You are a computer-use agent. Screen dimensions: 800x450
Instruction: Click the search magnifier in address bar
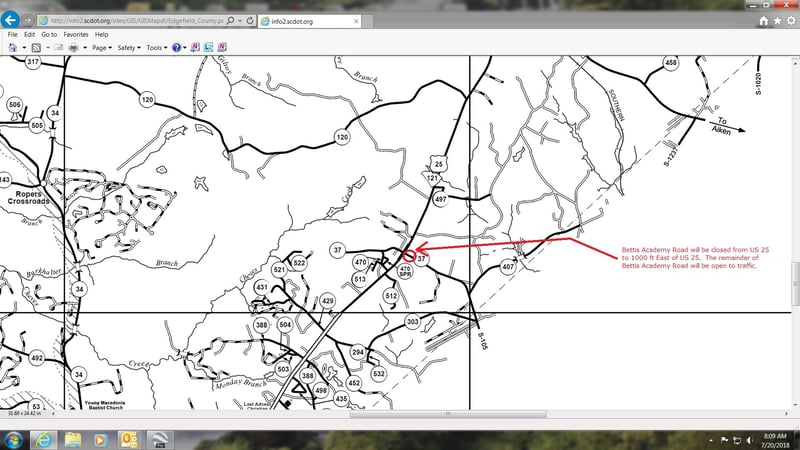point(231,20)
